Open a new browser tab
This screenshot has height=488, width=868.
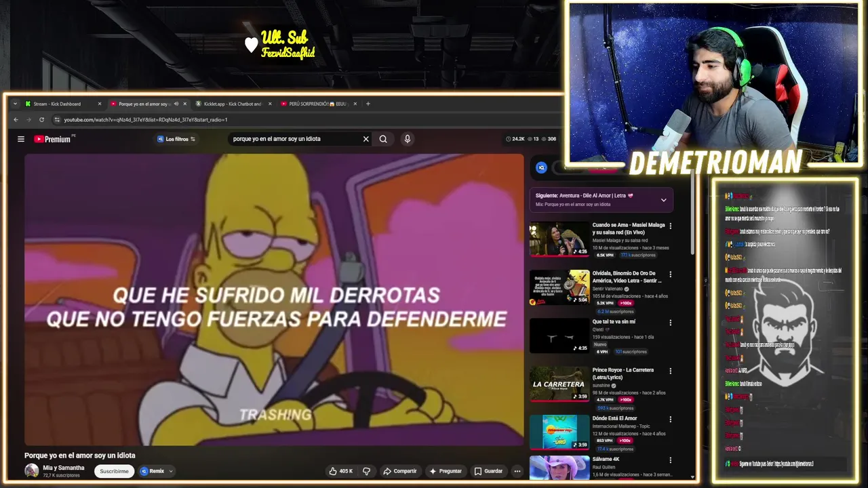[x=368, y=104]
